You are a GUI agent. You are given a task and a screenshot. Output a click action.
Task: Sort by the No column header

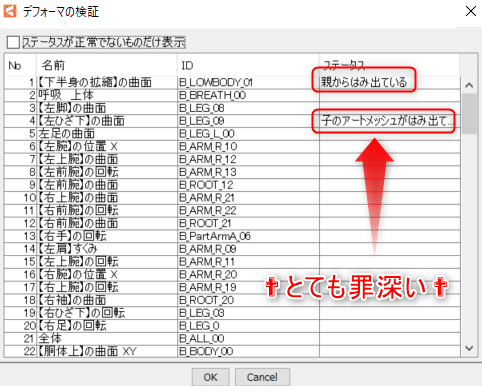[x=20, y=65]
